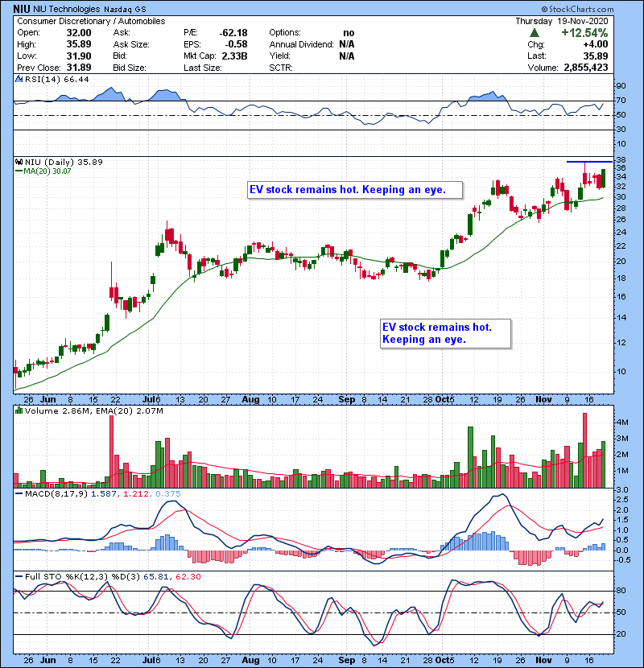Click the Prev Close 31.89 value
Screen dimensions: 644x668
tap(79, 68)
